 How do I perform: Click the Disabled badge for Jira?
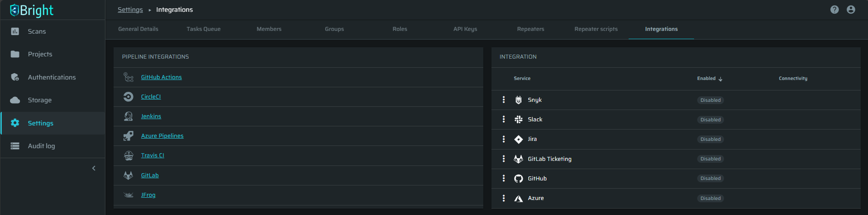coord(710,139)
